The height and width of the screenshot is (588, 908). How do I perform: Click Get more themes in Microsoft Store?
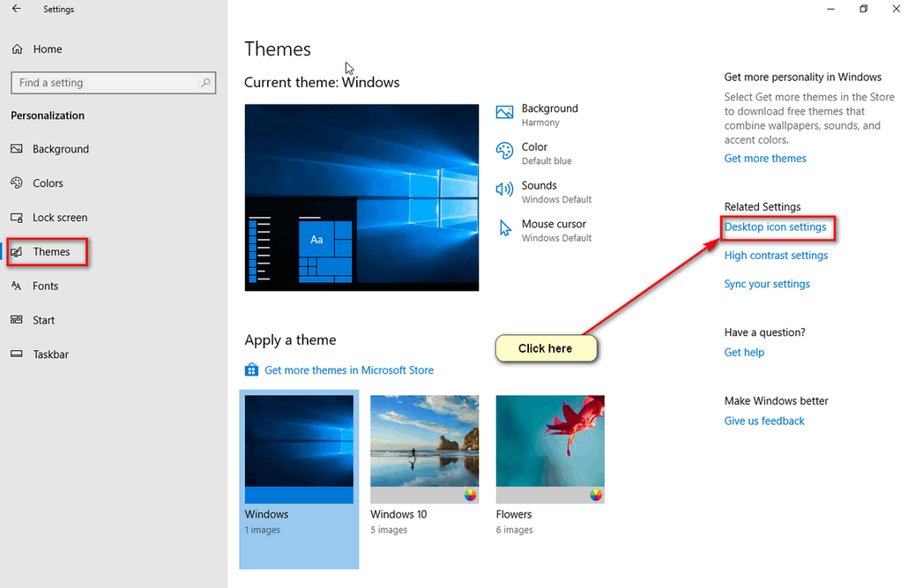(348, 369)
